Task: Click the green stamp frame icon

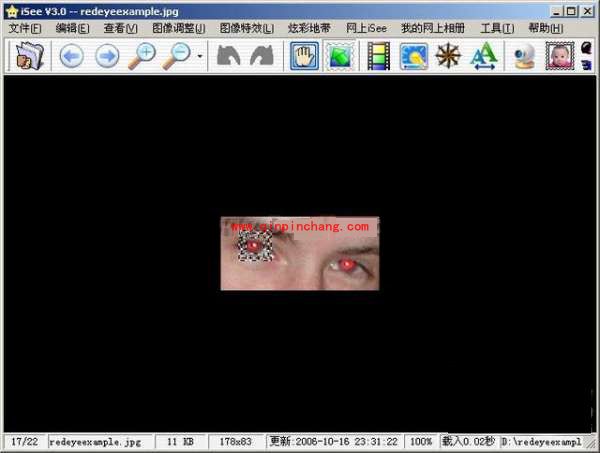Action: pos(340,57)
